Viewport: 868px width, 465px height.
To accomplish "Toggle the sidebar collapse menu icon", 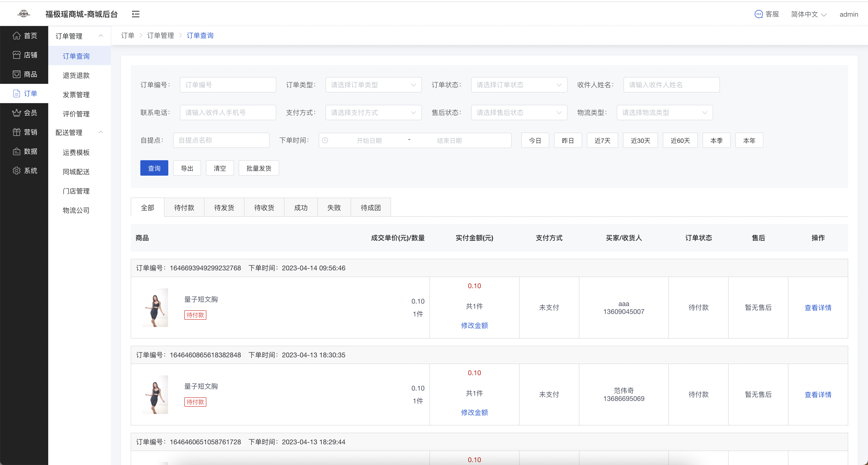I will click(x=136, y=14).
